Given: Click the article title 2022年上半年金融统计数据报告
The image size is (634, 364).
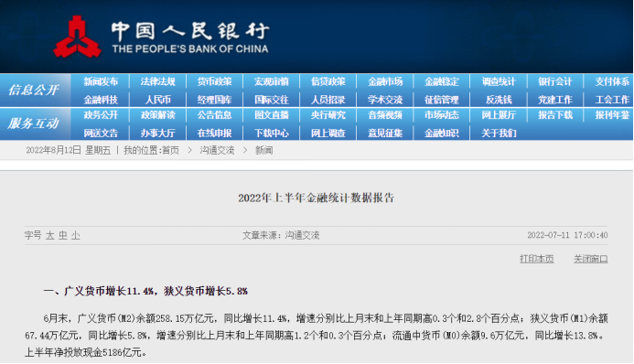Looking at the screenshot, I should pyautogui.click(x=317, y=198).
